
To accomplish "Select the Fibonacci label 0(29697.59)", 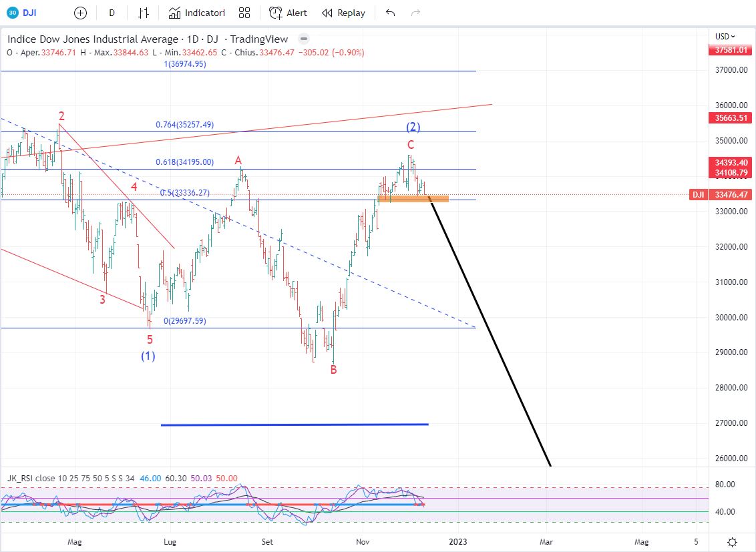I will tap(185, 321).
